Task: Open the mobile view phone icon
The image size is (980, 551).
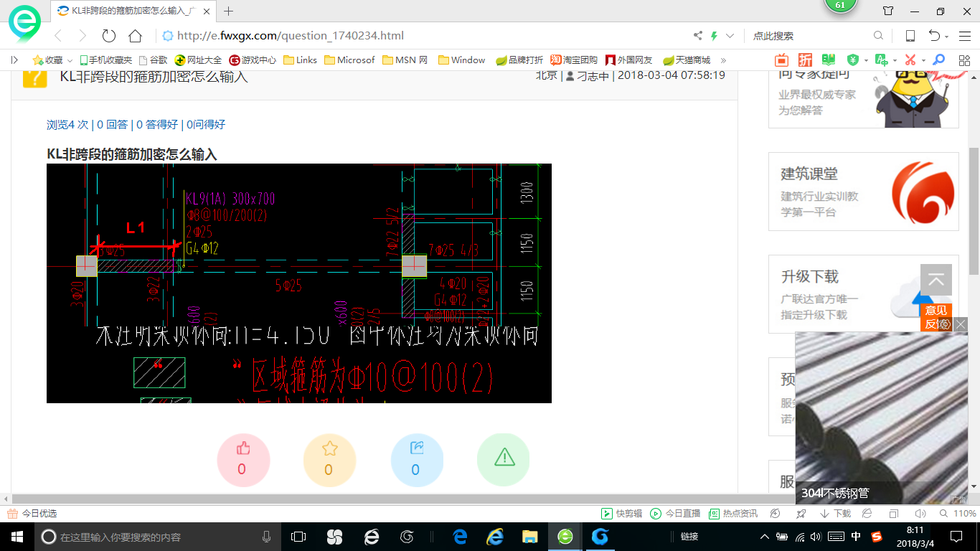Action: (910, 36)
